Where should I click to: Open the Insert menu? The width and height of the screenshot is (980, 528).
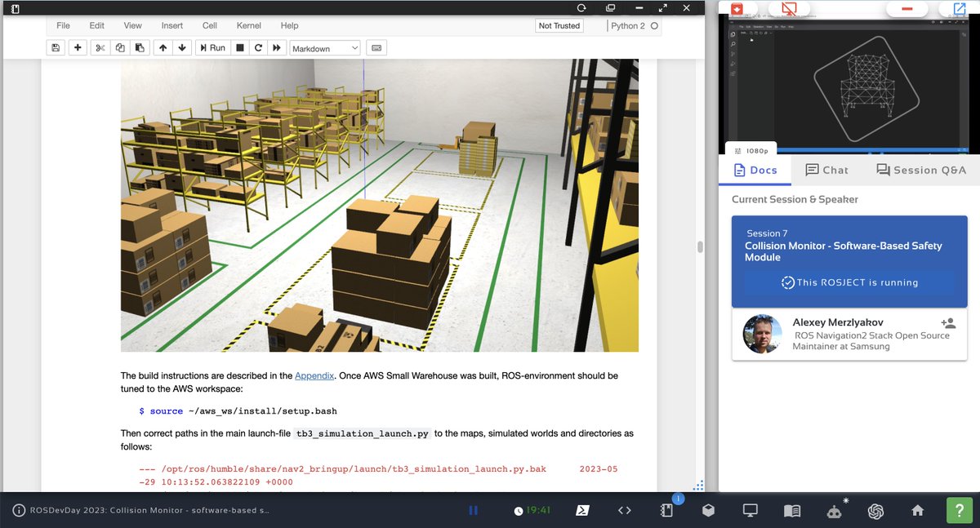(172, 26)
